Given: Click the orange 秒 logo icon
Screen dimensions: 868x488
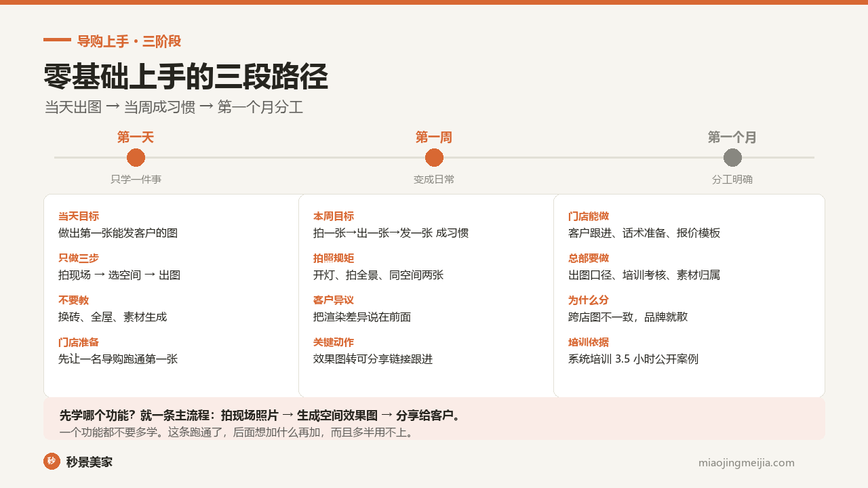Looking at the screenshot, I should click(x=52, y=462).
